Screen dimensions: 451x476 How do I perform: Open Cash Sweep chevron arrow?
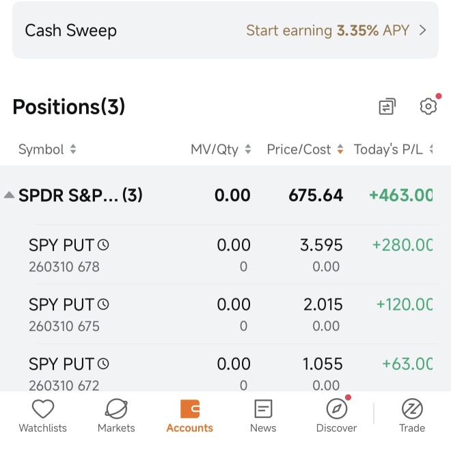point(423,30)
